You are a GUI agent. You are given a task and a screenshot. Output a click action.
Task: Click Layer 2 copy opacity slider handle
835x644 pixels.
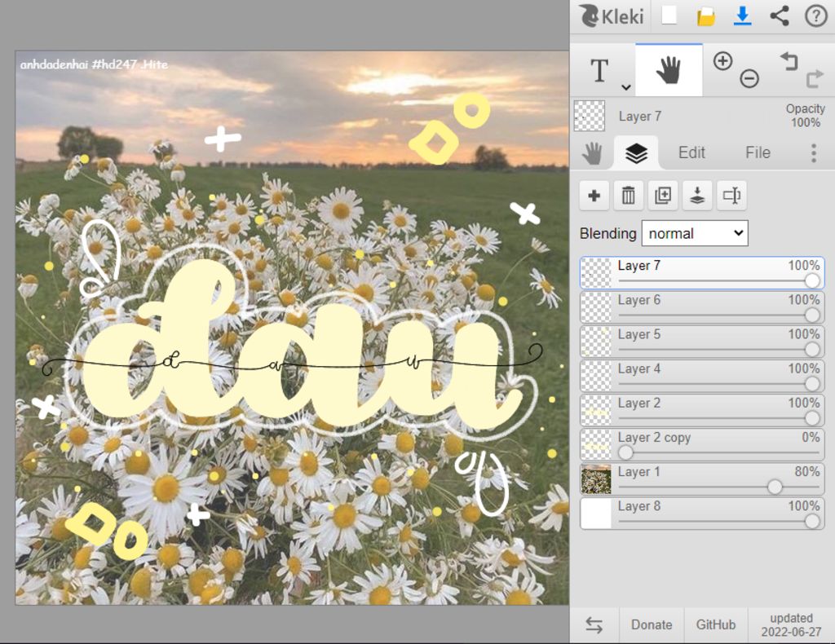pos(625,452)
